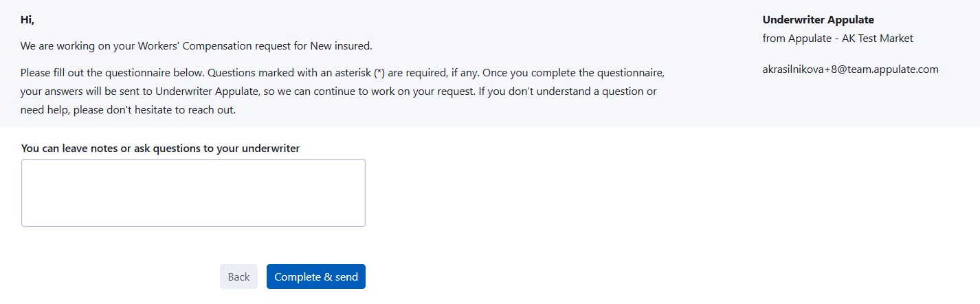The image size is (980, 304).
Task: Click the 'from Appulate - AK Test Market' line
Action: tap(838, 39)
